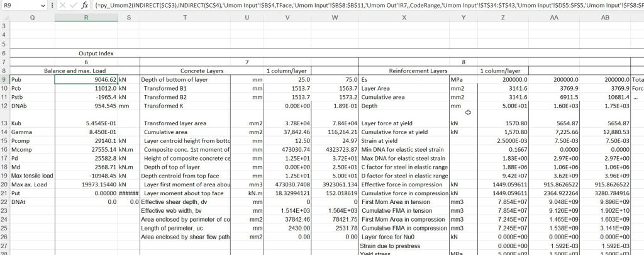This screenshot has width=644, height=255.
Task: Select row 9 header
Action: point(4,80)
